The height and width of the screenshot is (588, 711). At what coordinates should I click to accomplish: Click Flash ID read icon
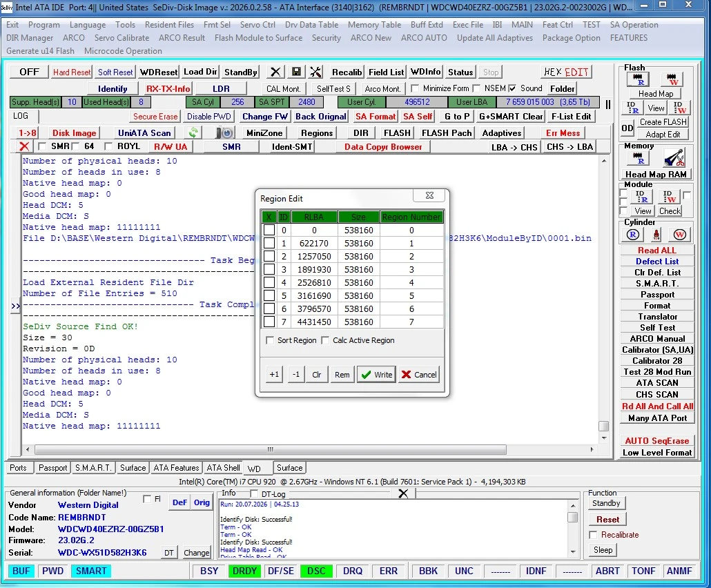pos(632,108)
